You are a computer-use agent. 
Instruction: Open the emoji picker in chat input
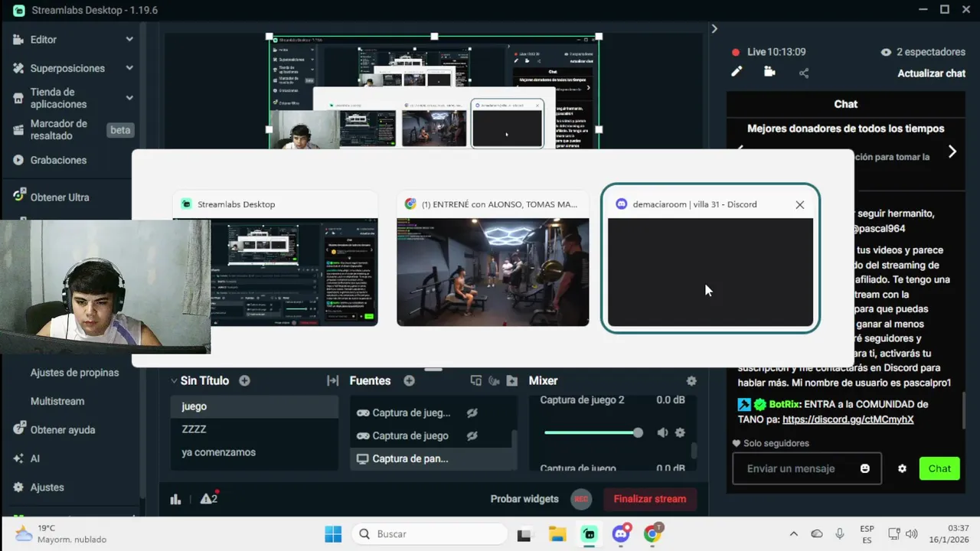865,468
